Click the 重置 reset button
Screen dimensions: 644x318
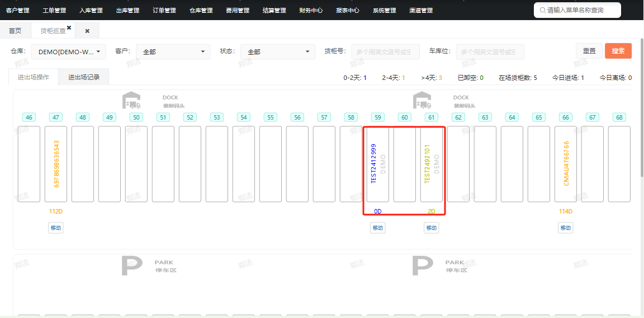[589, 51]
